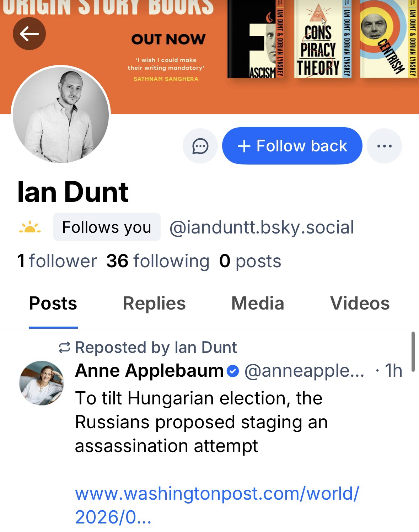419x532 pixels.
Task: Click the feed scrollbar handle
Action: (x=413, y=352)
